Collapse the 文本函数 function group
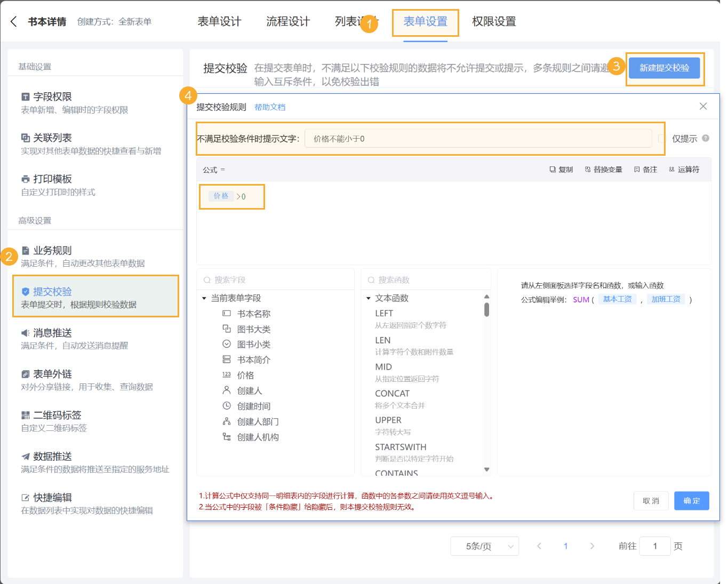Screen dimensions: 728x584 368,298
